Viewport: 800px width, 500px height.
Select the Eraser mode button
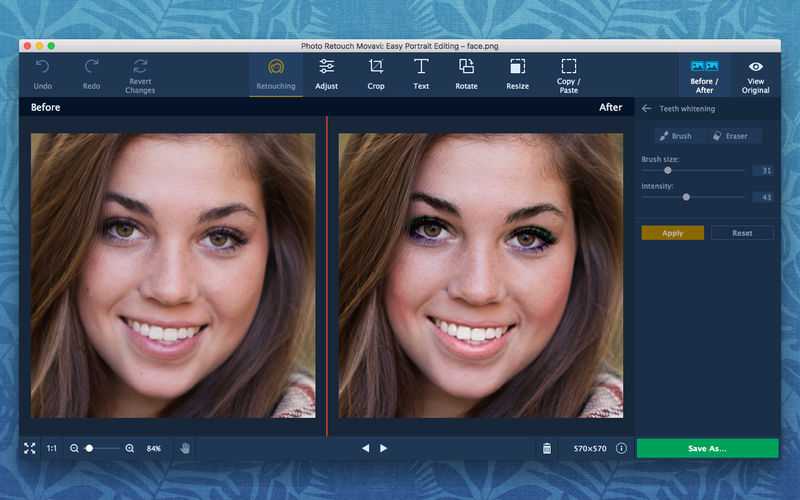tap(731, 136)
